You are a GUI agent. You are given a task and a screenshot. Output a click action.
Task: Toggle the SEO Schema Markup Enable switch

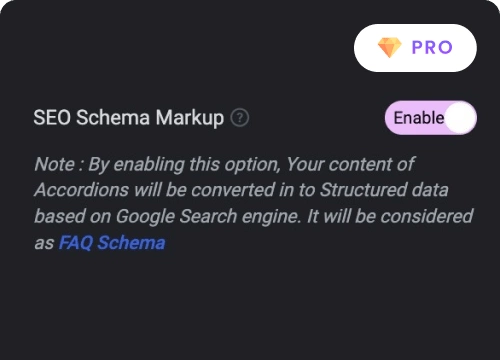431,118
